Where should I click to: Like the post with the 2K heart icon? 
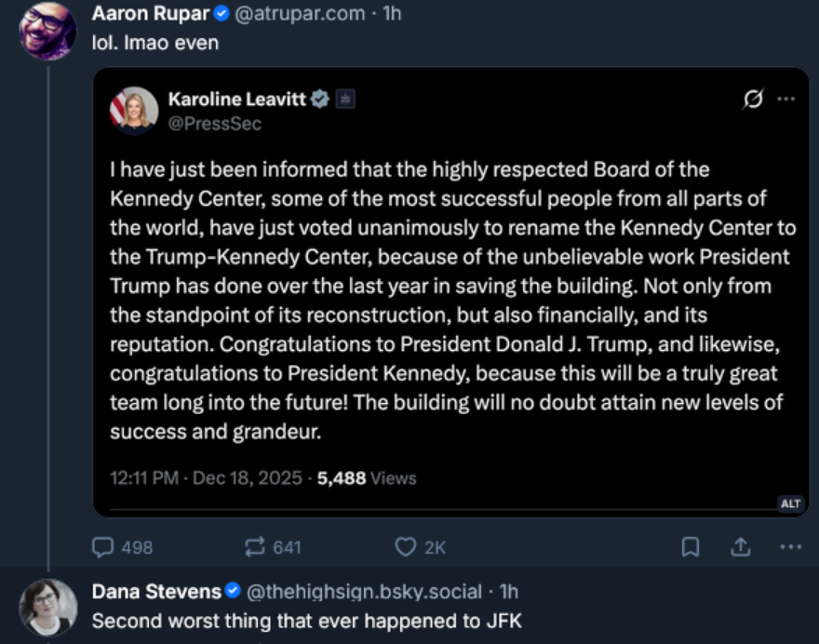point(405,547)
